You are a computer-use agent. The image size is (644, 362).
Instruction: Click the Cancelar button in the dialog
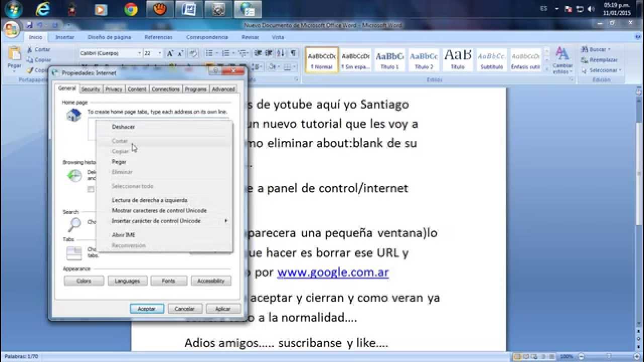coord(185,309)
